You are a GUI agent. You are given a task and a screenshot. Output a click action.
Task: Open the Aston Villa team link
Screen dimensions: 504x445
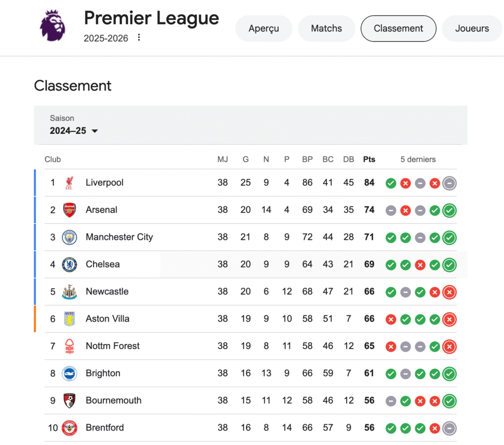click(107, 319)
